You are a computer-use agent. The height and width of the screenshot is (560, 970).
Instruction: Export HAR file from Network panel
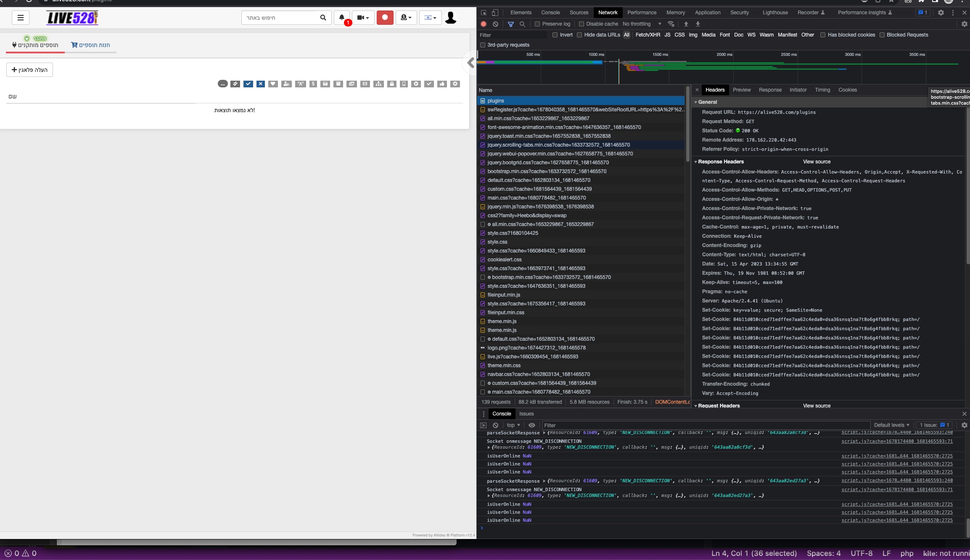tap(698, 24)
